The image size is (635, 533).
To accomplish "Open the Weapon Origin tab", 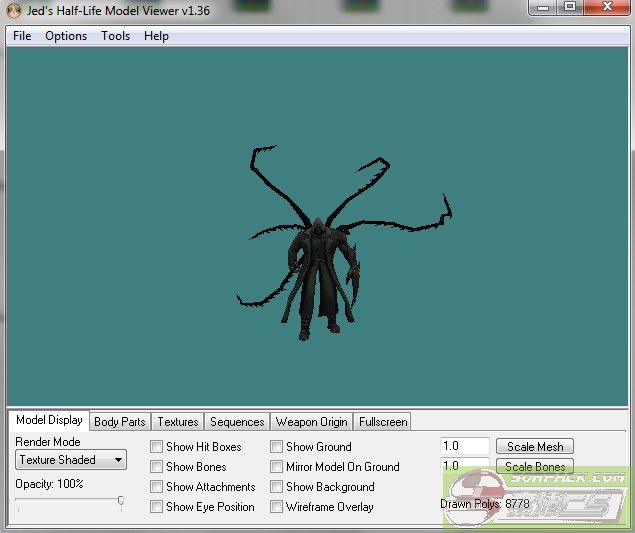I will [311, 422].
